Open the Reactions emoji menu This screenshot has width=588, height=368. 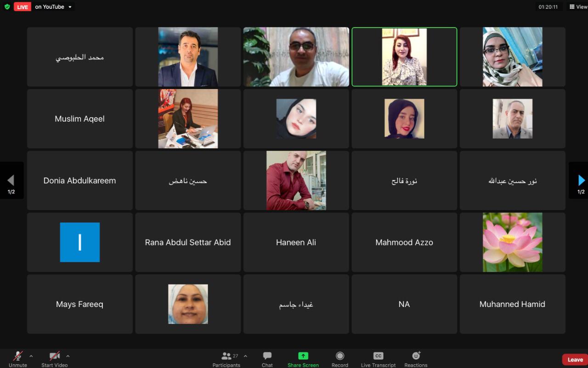[x=416, y=356]
